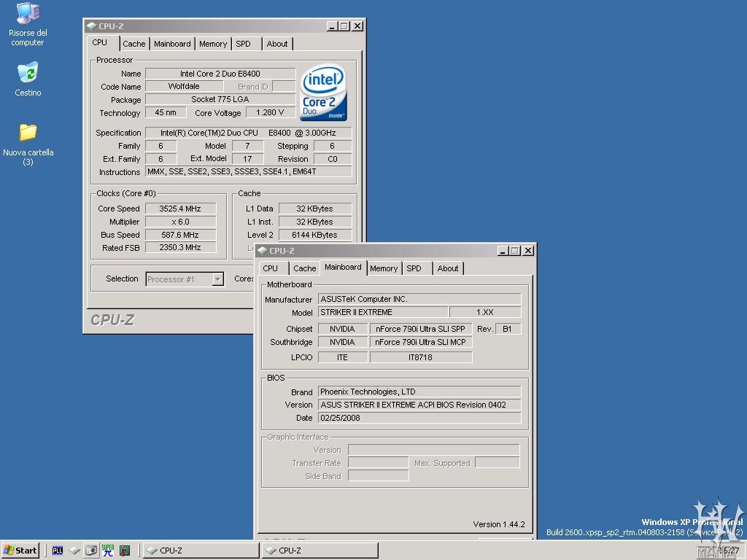Activate the second CPU-Z taskbar button
Image resolution: width=747 pixels, height=560 pixels.
(320, 551)
